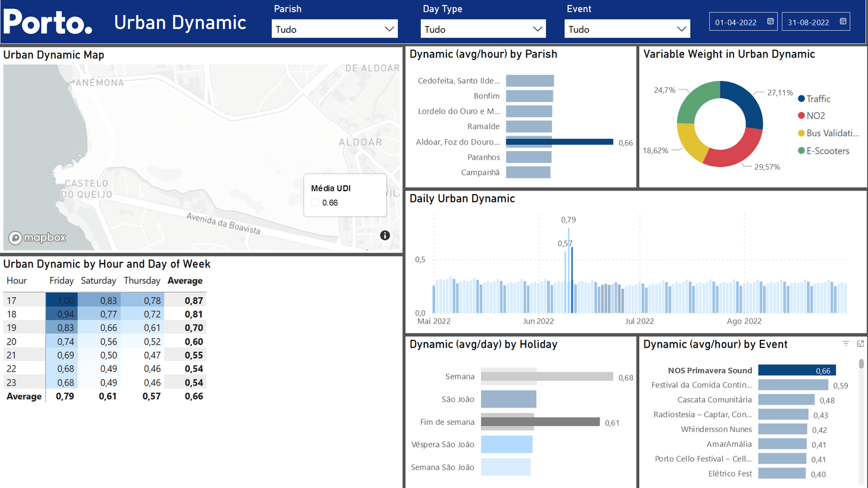Select the São João holiday bar

[x=508, y=399]
